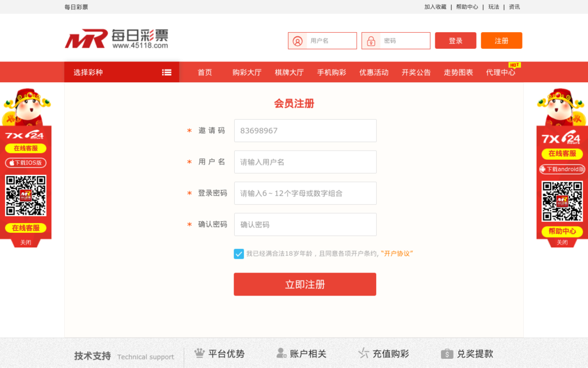
Task: Click the star icon beside 充值购彩
Action: pos(363,353)
